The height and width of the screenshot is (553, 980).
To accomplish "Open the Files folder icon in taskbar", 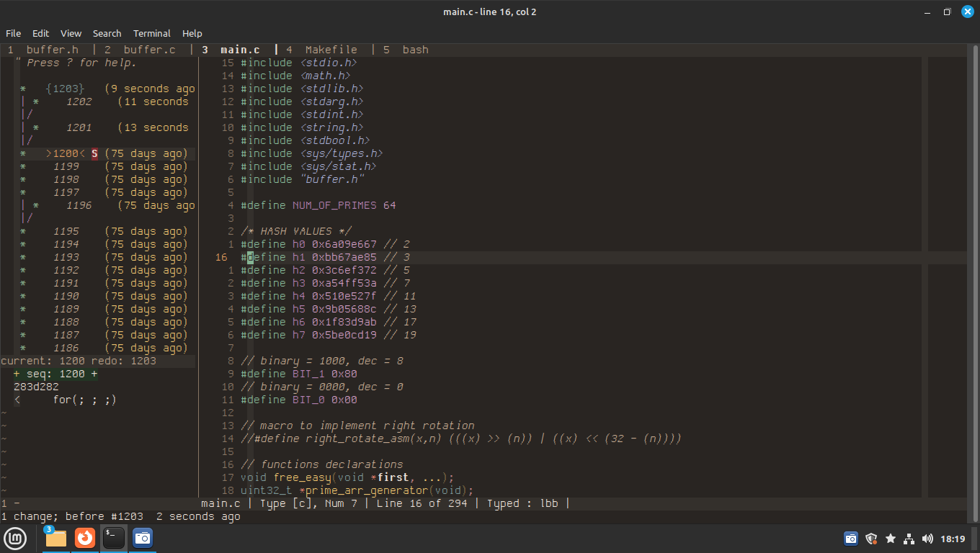I will tap(55, 538).
